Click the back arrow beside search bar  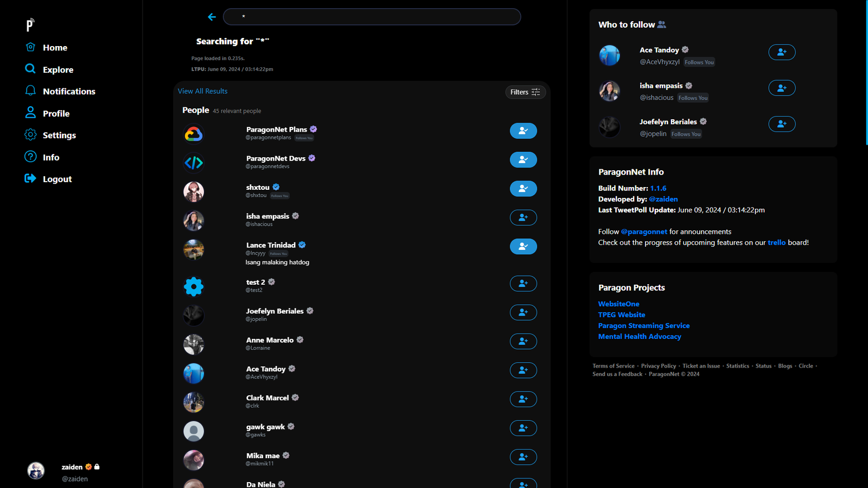pyautogui.click(x=212, y=17)
